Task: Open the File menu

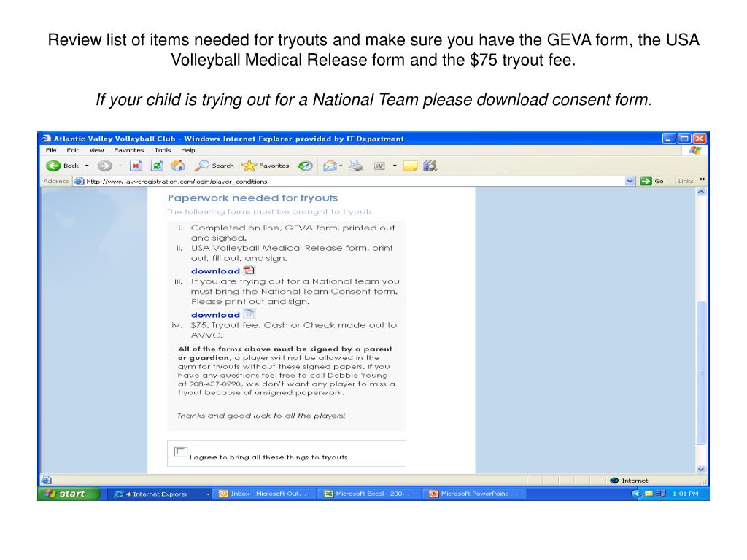Action: tap(51, 150)
